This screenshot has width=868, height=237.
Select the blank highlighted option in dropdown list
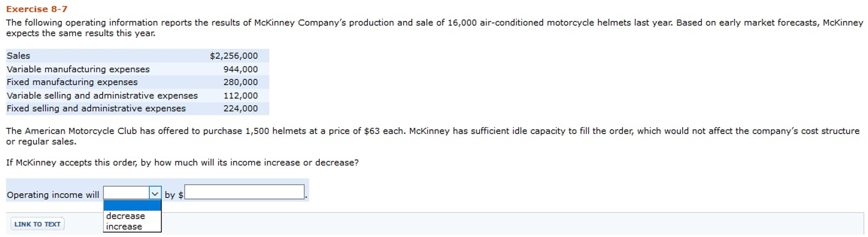[132, 206]
